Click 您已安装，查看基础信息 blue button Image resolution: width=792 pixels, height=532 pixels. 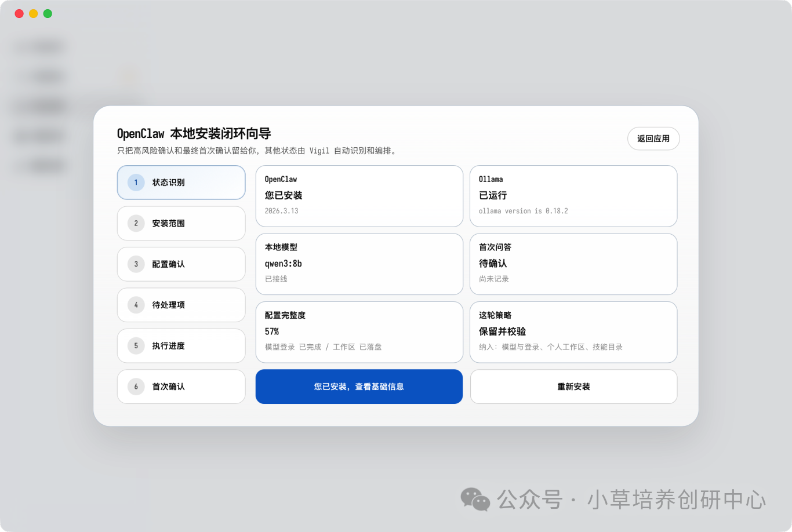(x=359, y=387)
